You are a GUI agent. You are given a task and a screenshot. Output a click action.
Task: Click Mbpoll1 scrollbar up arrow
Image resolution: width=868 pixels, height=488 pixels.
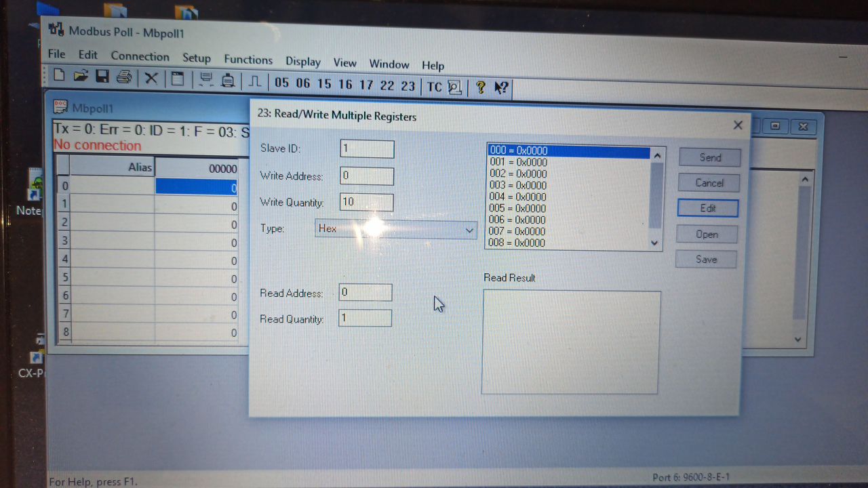(x=804, y=180)
